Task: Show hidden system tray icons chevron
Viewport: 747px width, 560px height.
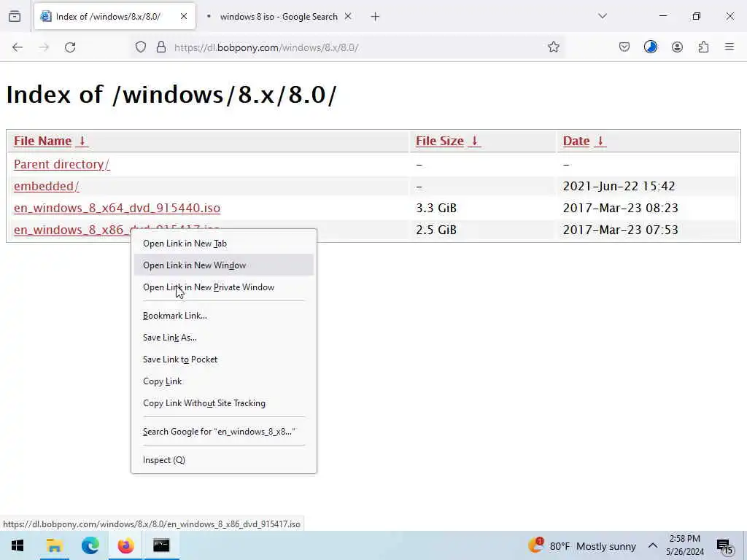Action: 653,545
